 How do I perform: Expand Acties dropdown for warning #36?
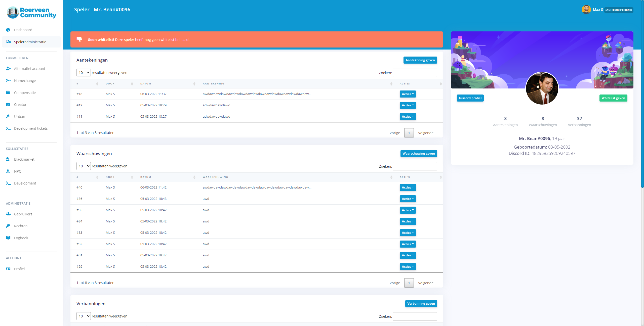coord(408,199)
